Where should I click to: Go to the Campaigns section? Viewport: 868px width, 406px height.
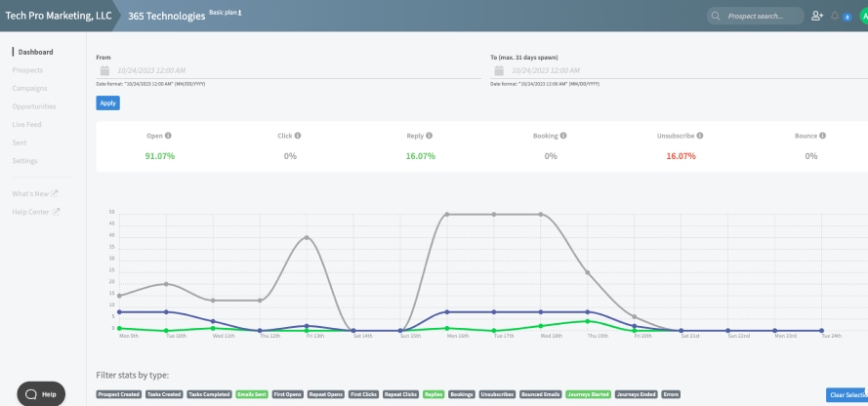30,89
